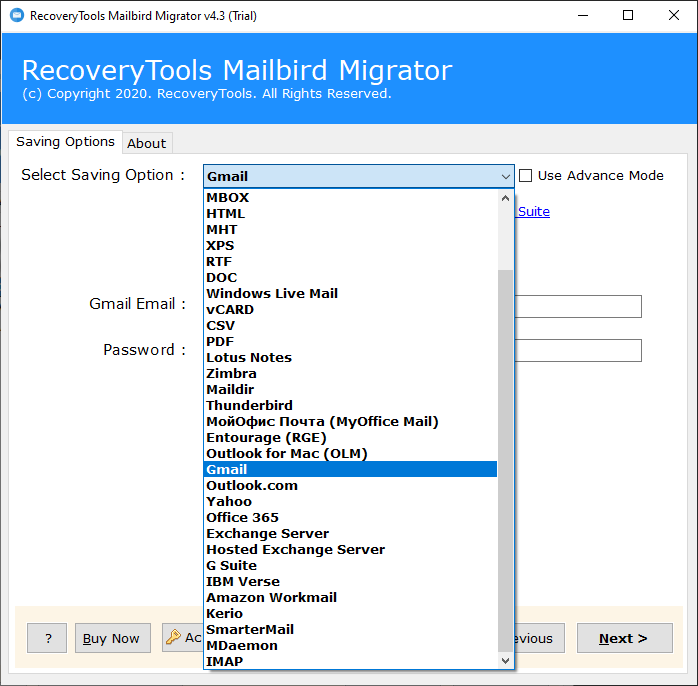Pick Zimbra from list
Screen dimensions: 698x686
(350, 374)
